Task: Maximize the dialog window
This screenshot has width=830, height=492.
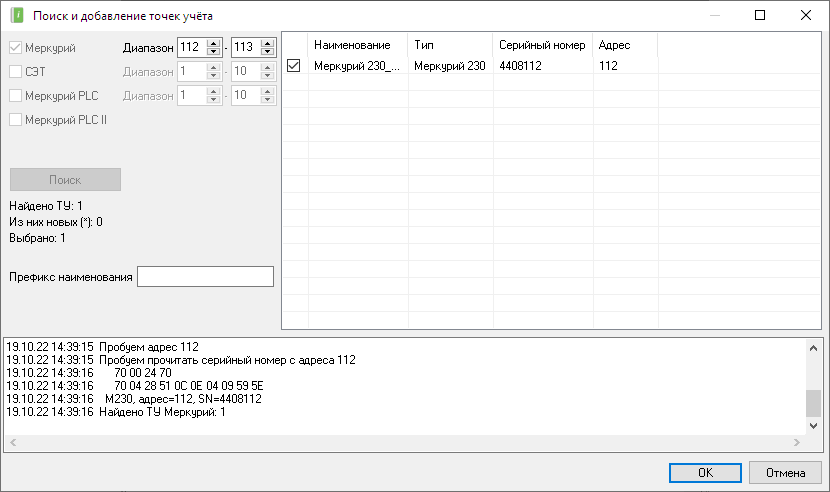Action: click(x=760, y=15)
